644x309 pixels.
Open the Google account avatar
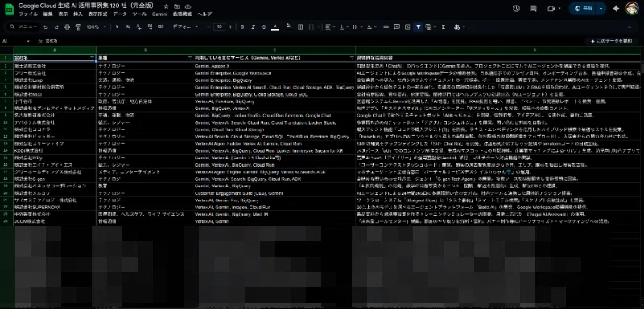(x=632, y=9)
